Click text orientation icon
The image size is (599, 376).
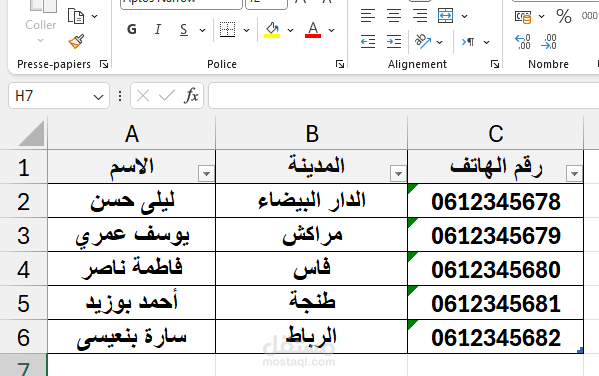[423, 41]
